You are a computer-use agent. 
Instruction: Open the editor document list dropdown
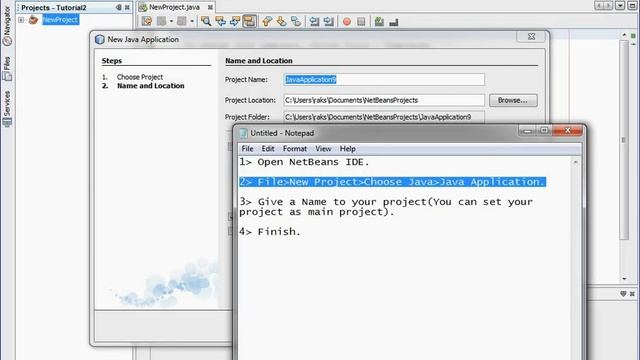(x=620, y=6)
